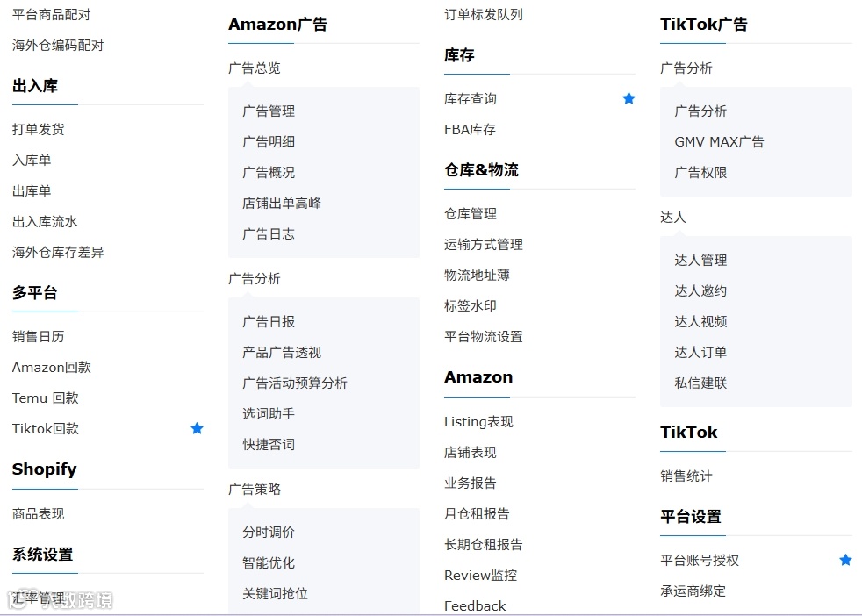Open 广告日报 under Amazon 广告分析
The height and width of the screenshot is (616, 862).
point(269,321)
